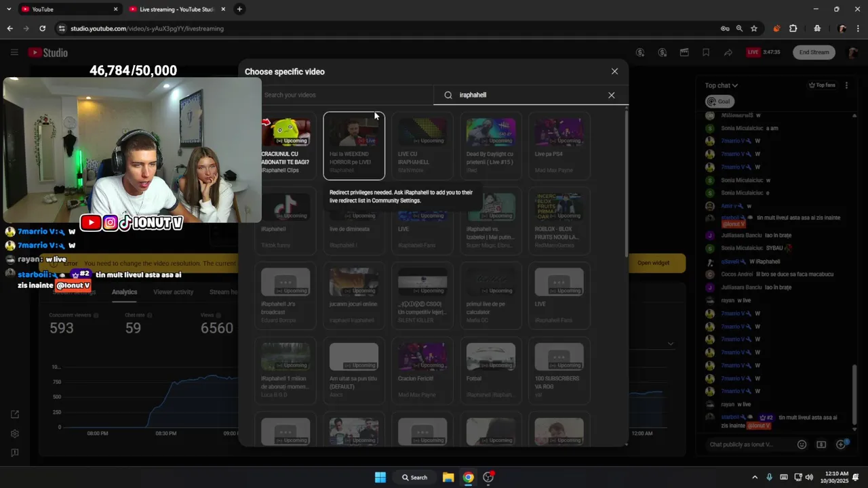Click the dollar-plus monetization icon
This screenshot has height=488, width=868.
click(640, 52)
